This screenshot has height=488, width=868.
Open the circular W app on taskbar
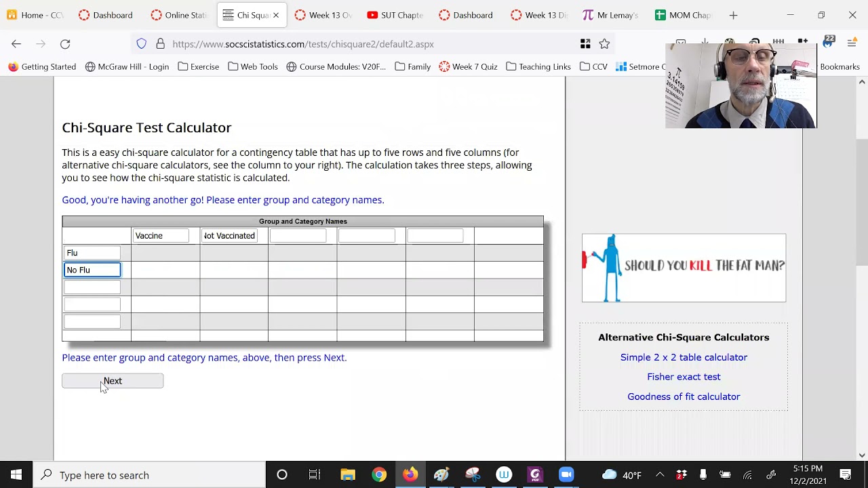504,475
